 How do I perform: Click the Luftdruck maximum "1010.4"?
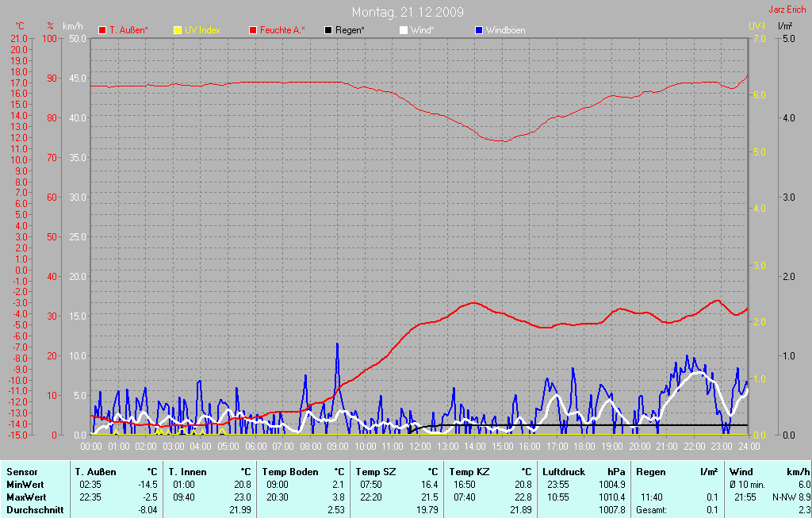click(x=612, y=497)
